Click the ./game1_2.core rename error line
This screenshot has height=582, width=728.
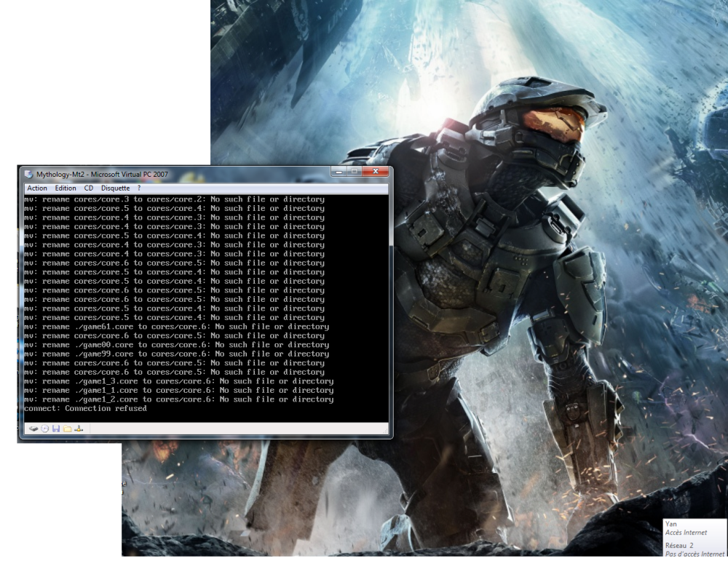(179, 399)
